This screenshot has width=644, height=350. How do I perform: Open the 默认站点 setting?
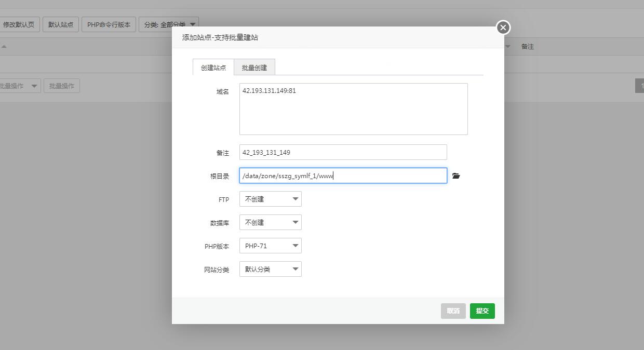61,24
